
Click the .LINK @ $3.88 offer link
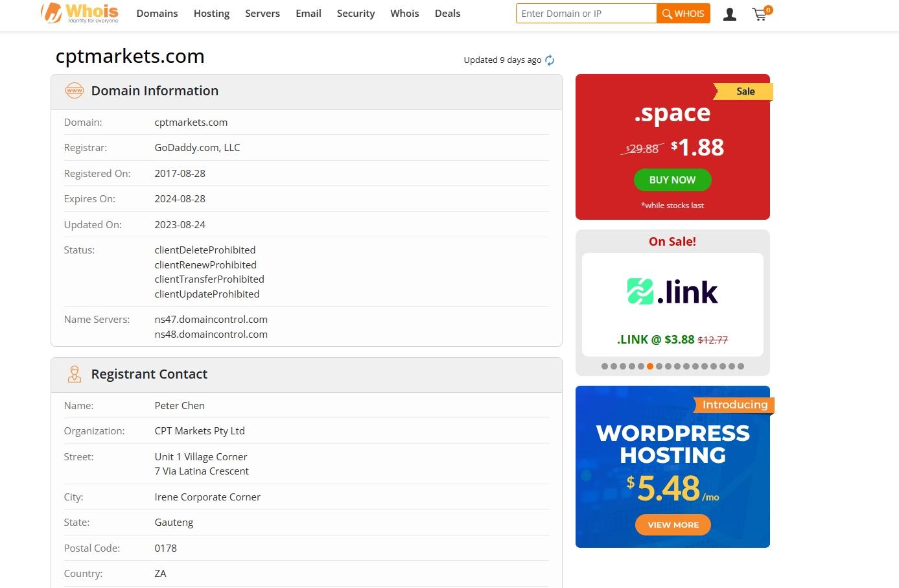672,340
